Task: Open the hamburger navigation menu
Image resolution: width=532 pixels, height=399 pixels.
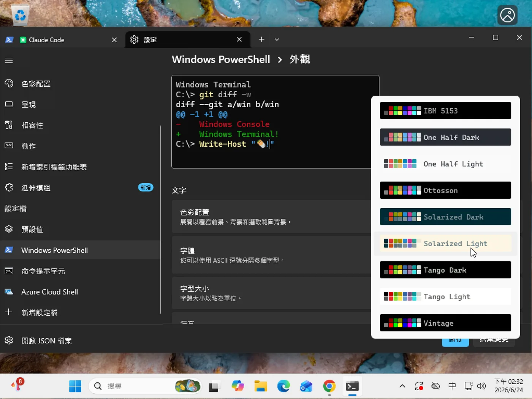Action: click(x=9, y=60)
